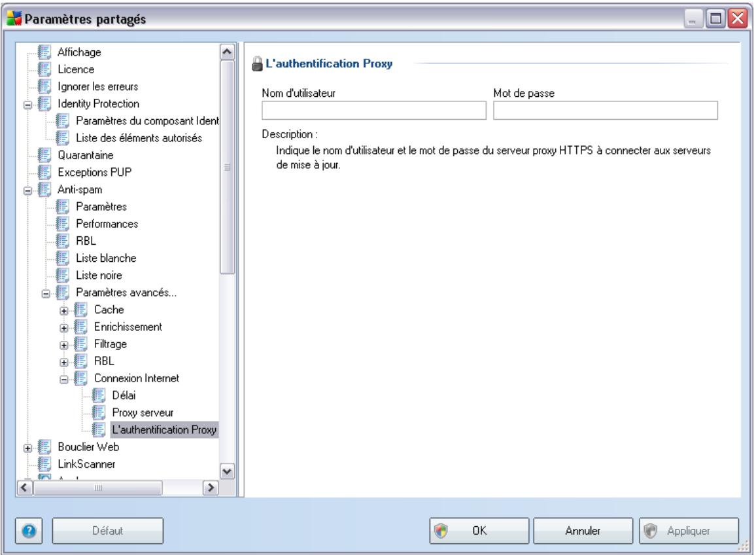Click the padlock icon in the panel header
Image resolution: width=756 pixels, height=555 pixels.
pyautogui.click(x=258, y=63)
